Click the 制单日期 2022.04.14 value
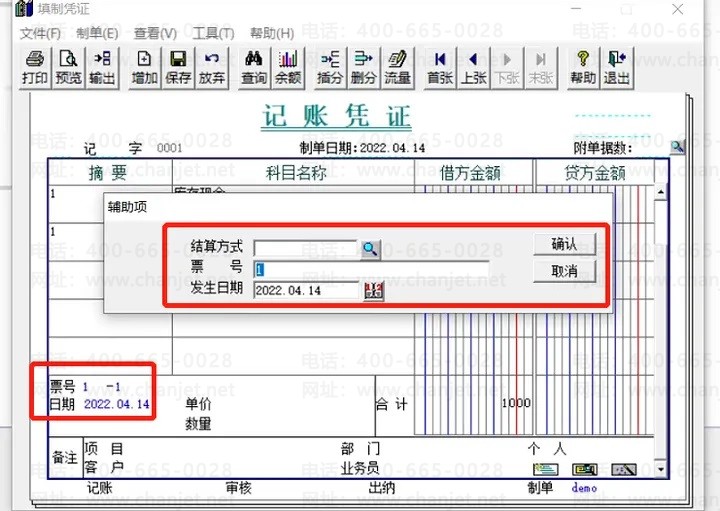Image resolution: width=720 pixels, height=511 pixels. click(392, 148)
